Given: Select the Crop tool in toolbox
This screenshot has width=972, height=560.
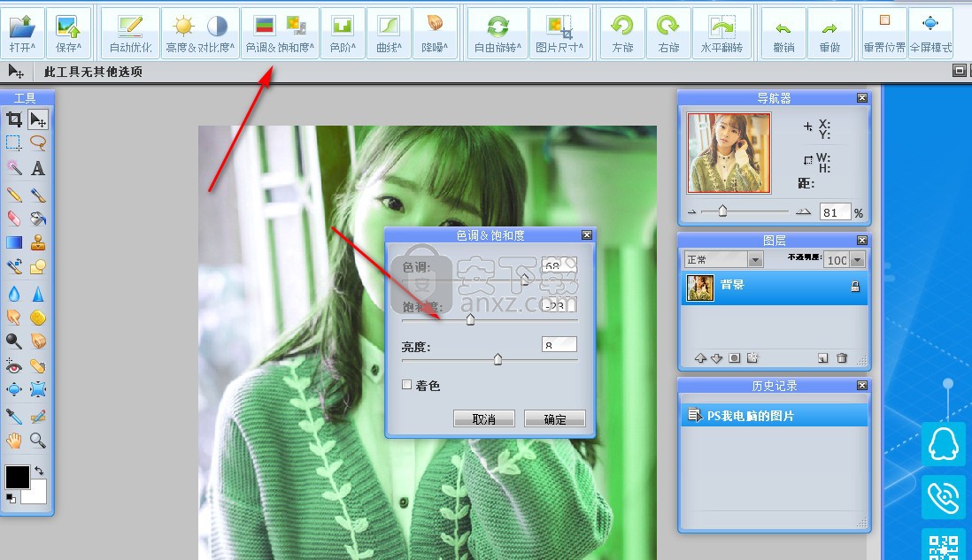Looking at the screenshot, I should tap(14, 119).
